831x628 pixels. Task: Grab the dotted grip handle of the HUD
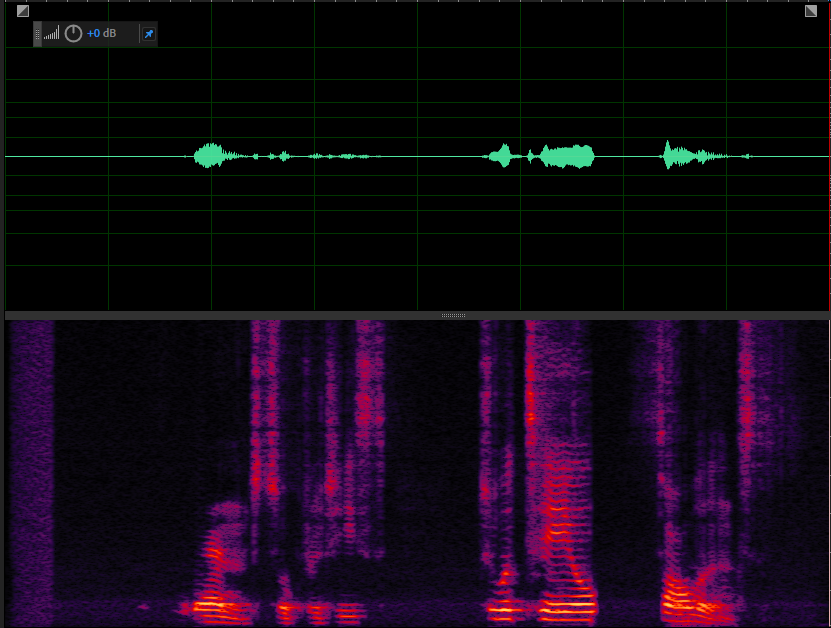[38, 34]
